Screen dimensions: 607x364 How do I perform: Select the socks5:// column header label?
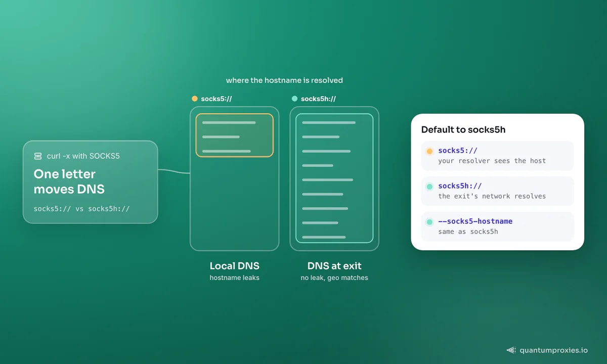(x=216, y=99)
